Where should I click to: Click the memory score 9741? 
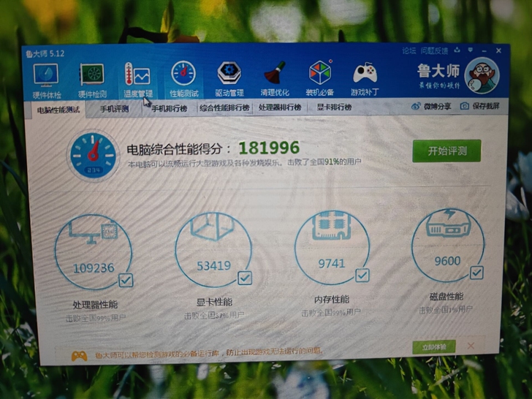pyautogui.click(x=331, y=263)
